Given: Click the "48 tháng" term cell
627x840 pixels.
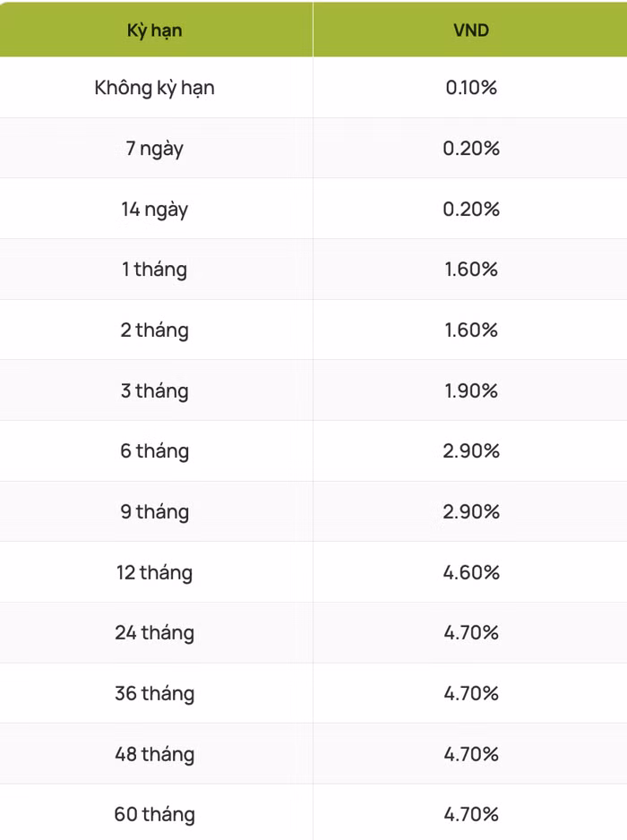Looking at the screenshot, I should click(x=154, y=754).
